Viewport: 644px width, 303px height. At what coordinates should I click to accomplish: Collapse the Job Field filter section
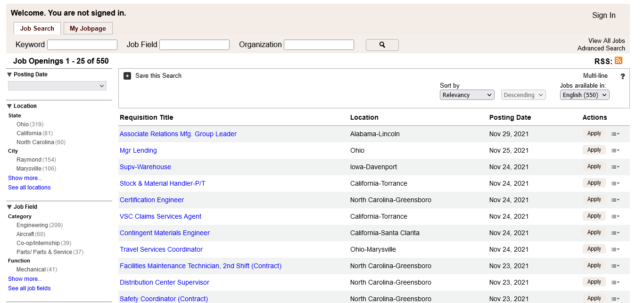(9, 207)
